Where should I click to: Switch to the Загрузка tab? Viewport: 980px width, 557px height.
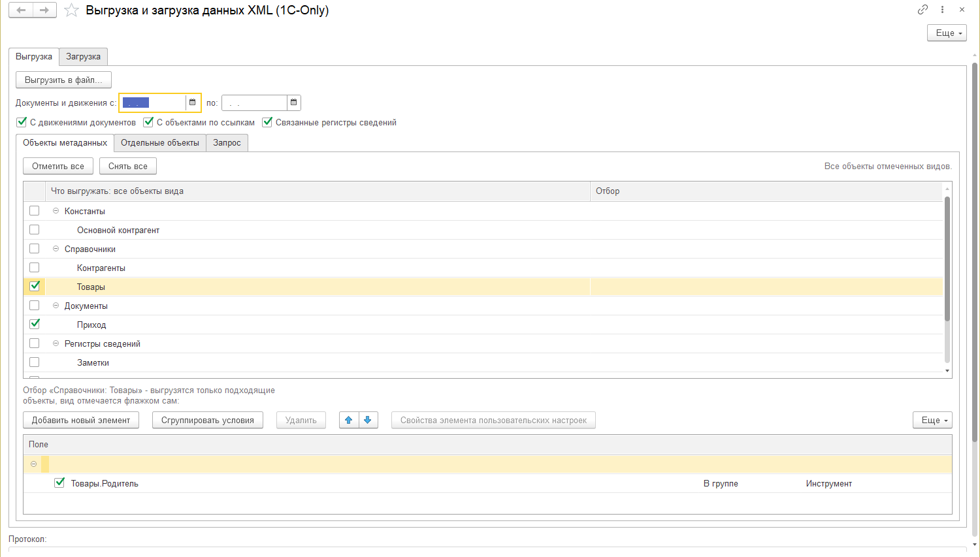(83, 57)
